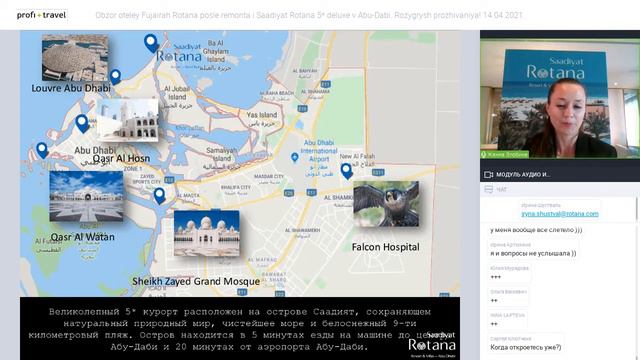Click the 'KHALIFA CITY' map label
640x360 pixels.
[236, 187]
